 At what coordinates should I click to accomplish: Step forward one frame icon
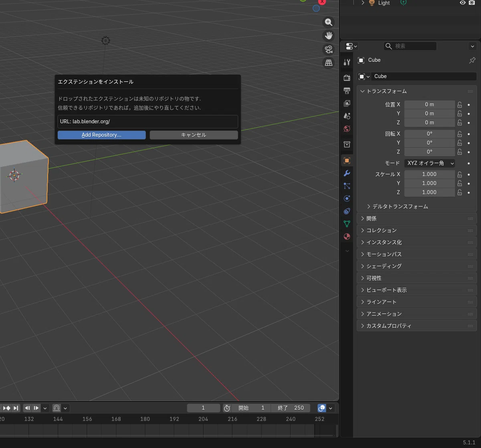36,408
